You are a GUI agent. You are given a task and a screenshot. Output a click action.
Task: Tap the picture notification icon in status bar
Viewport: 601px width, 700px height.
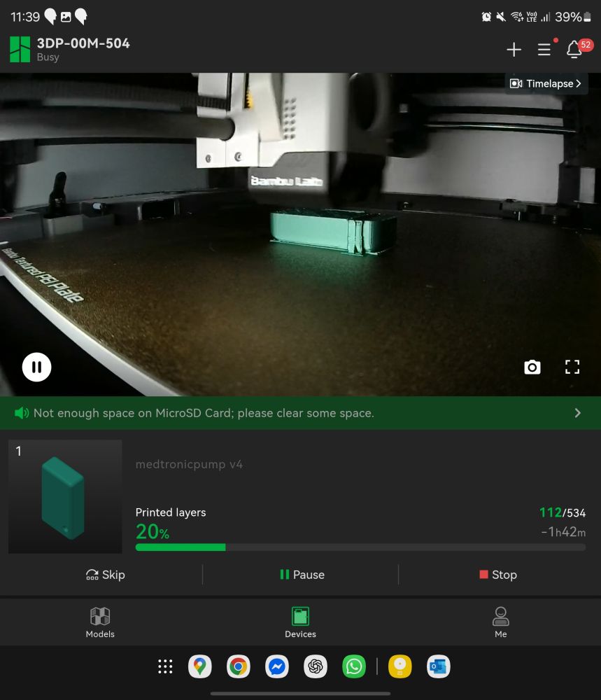coord(66,17)
